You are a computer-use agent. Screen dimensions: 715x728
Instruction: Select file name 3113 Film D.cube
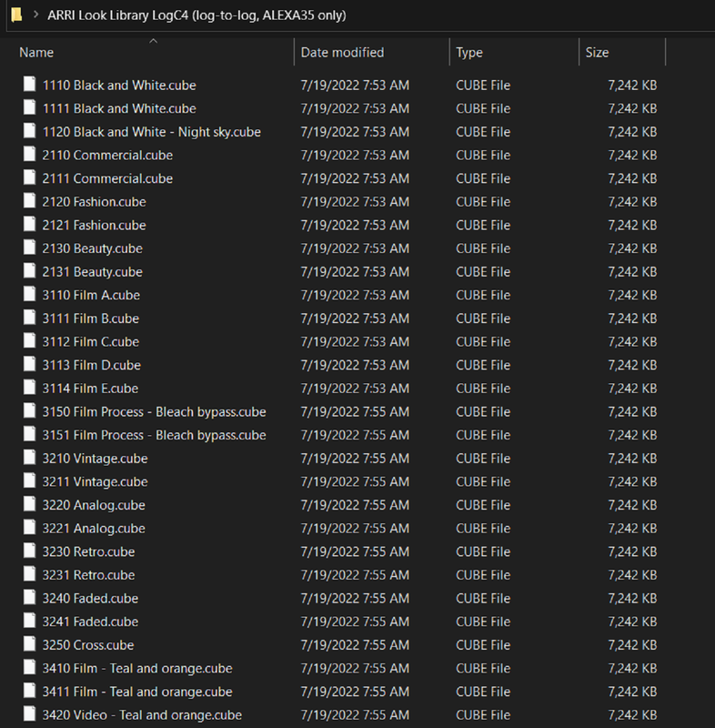(91, 366)
